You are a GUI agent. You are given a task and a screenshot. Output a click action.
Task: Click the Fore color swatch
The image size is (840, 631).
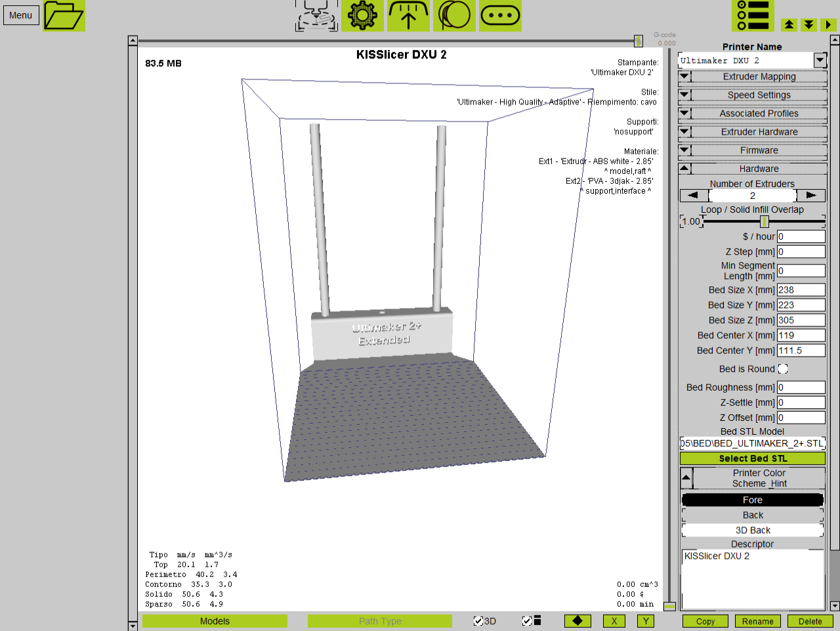pos(753,500)
